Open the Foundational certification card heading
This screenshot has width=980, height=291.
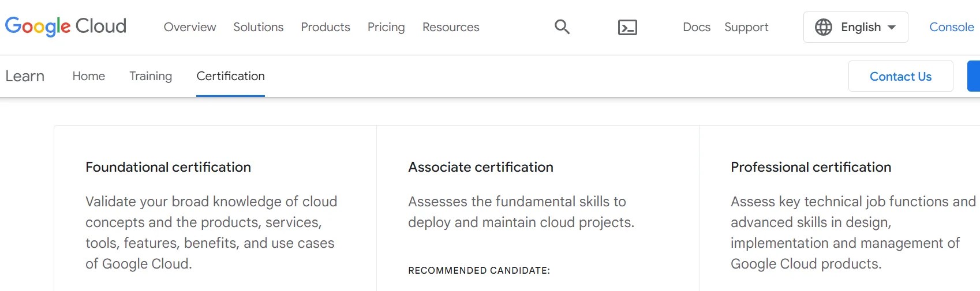click(x=168, y=167)
